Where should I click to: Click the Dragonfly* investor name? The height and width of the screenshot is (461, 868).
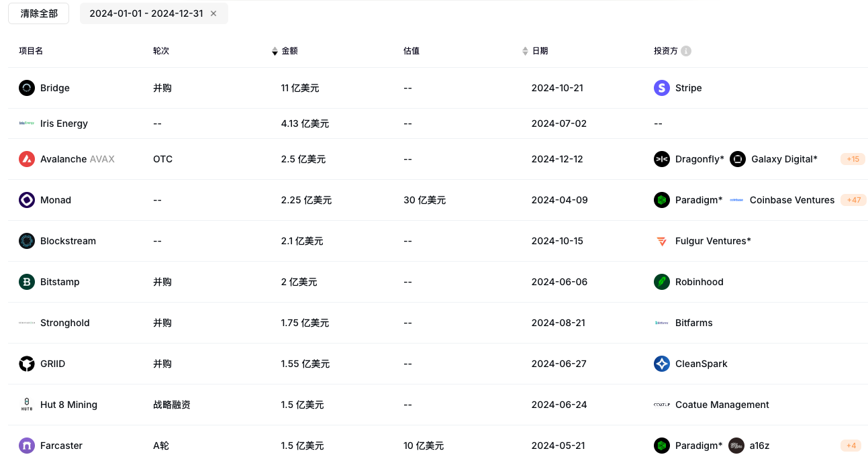click(700, 159)
